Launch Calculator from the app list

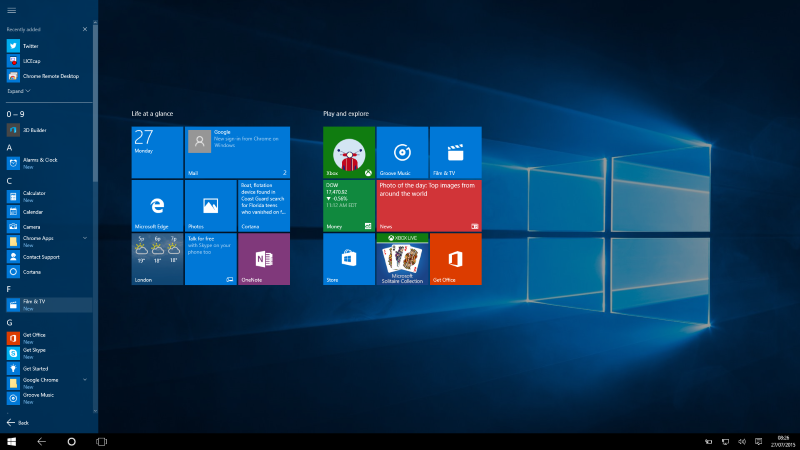48,196
